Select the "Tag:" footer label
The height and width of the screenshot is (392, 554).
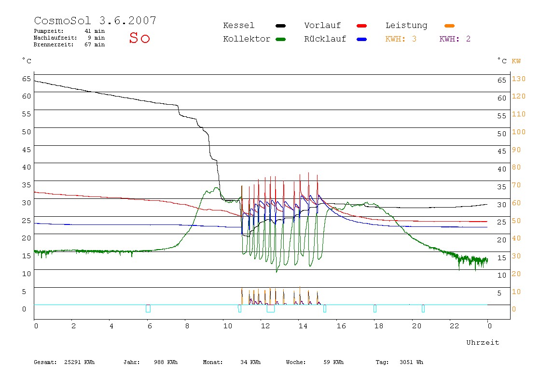pyautogui.click(x=382, y=362)
